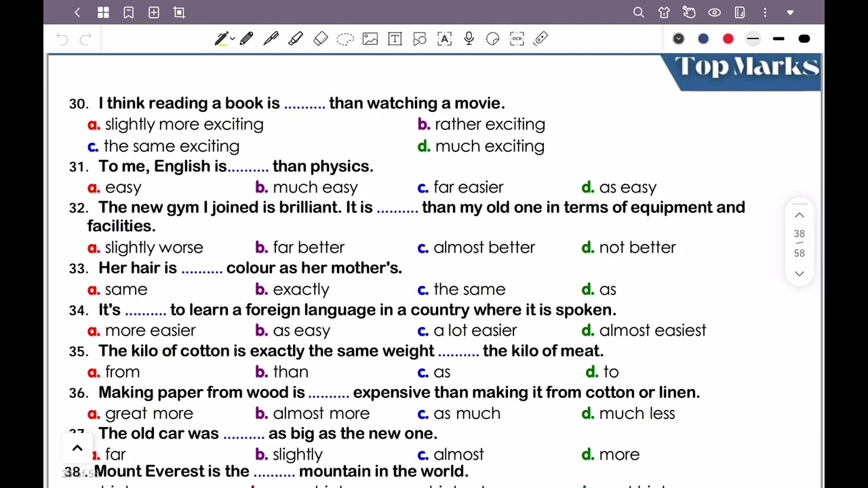Use the handwriting-to-text converter

(x=444, y=39)
